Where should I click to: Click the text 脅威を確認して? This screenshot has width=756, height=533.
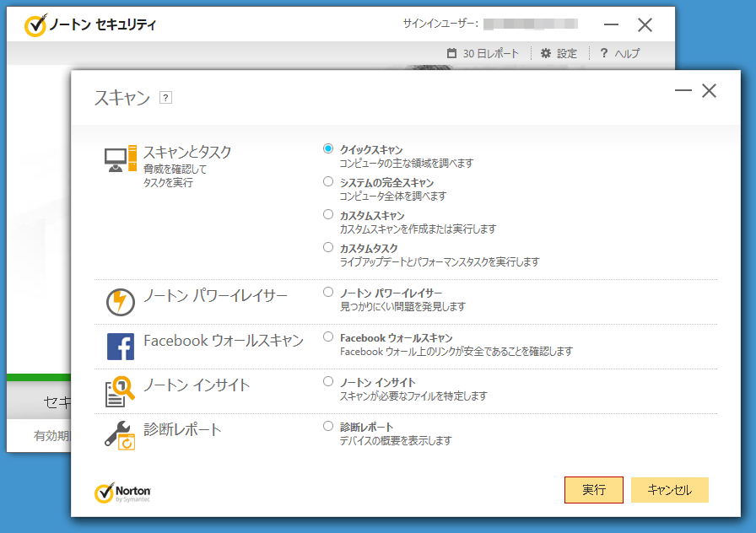tap(175, 170)
